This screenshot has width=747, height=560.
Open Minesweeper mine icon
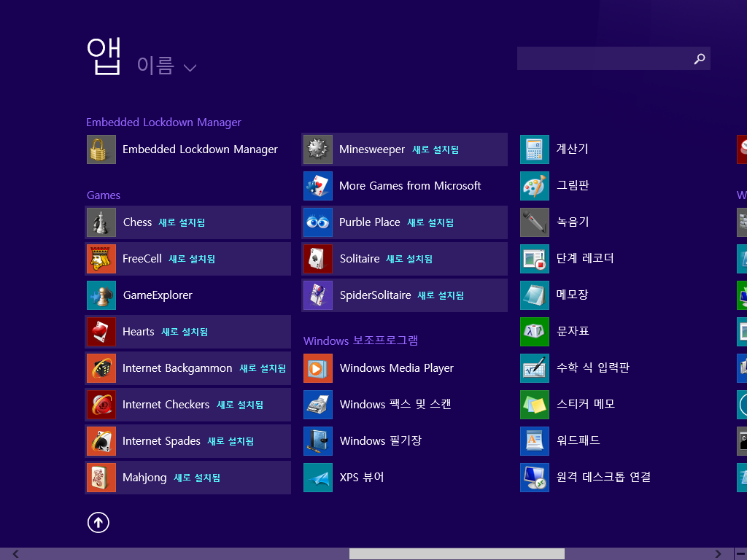coord(318,149)
